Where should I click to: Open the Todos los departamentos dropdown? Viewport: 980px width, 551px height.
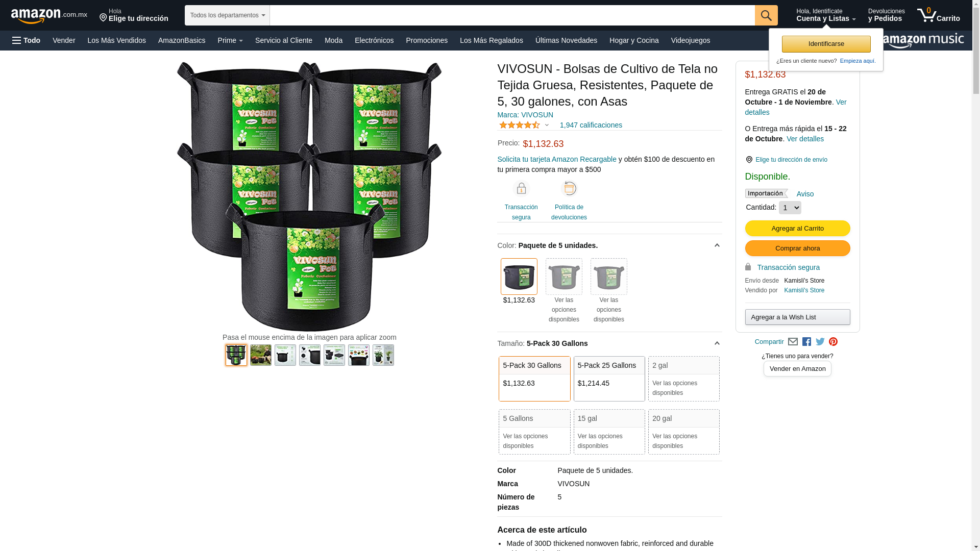tap(227, 15)
